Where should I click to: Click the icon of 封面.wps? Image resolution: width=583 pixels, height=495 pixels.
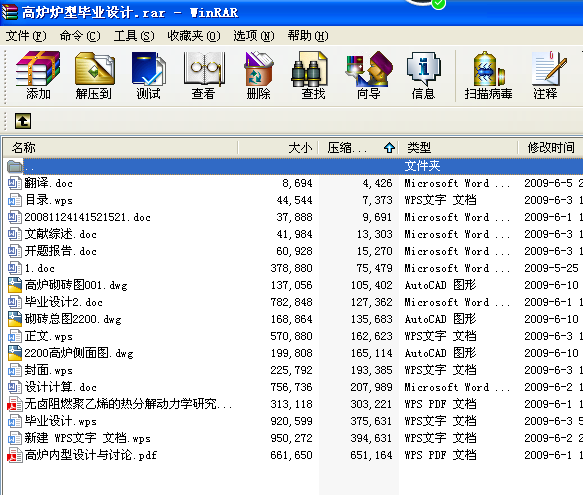tap(15, 370)
